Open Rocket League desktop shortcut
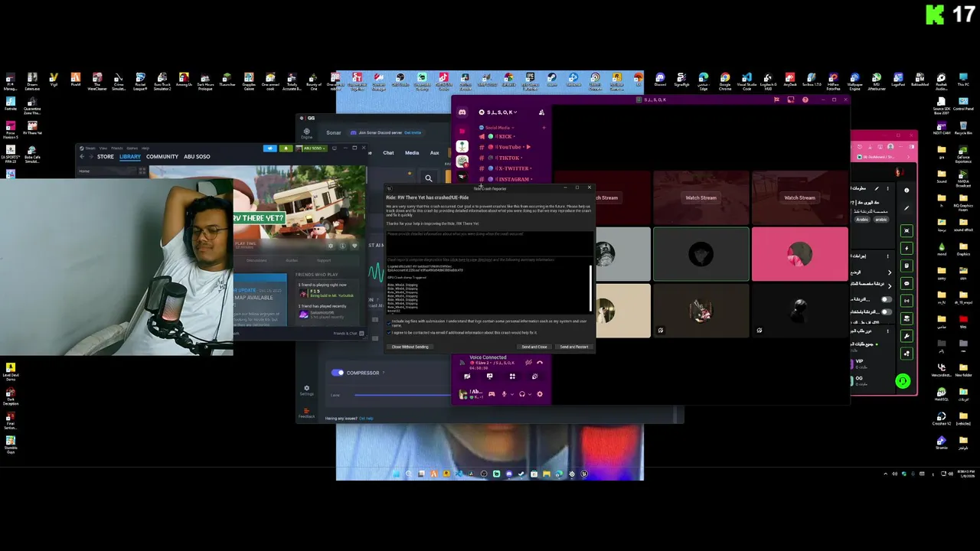The image size is (980, 551). [x=140, y=82]
